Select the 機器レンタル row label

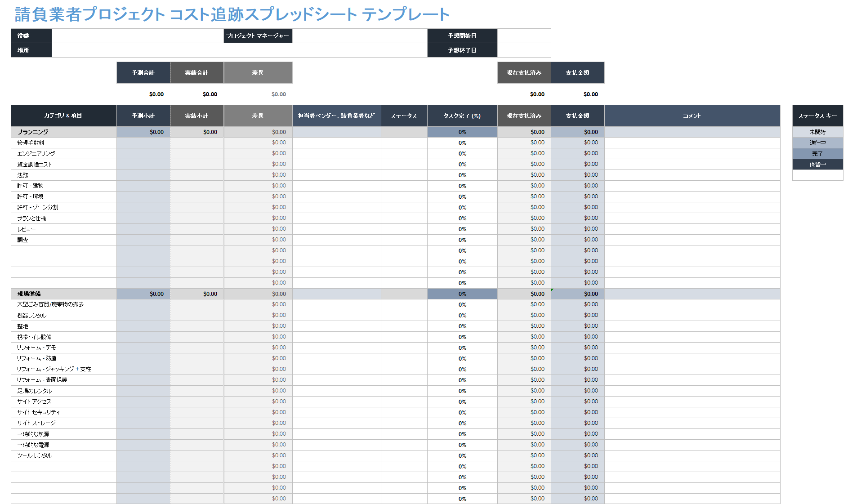tap(32, 316)
